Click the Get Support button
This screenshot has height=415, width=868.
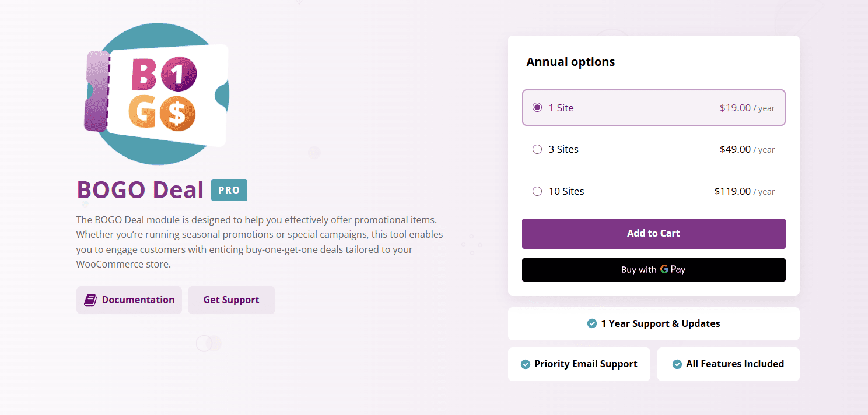[231, 300]
